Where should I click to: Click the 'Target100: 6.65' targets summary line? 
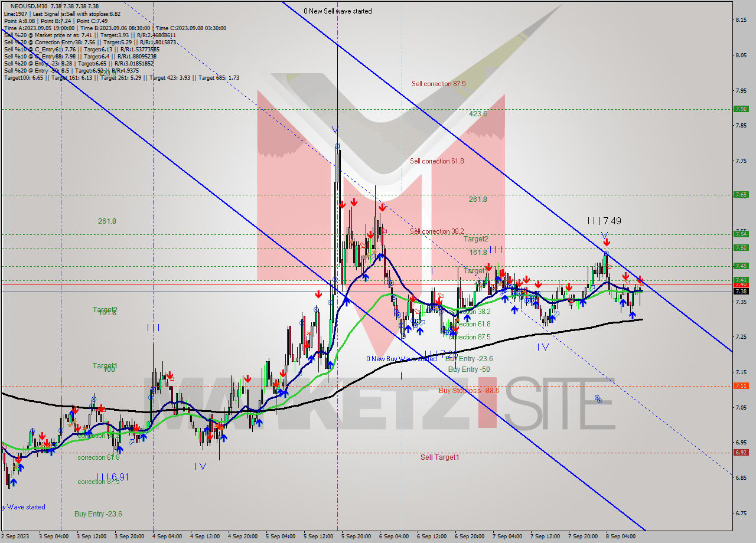121,77
